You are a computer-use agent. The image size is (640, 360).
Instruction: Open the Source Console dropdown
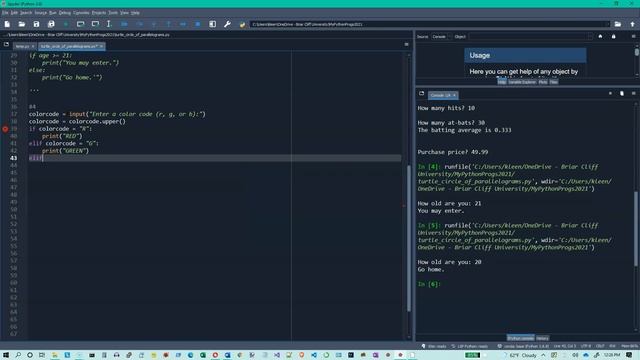441,37
